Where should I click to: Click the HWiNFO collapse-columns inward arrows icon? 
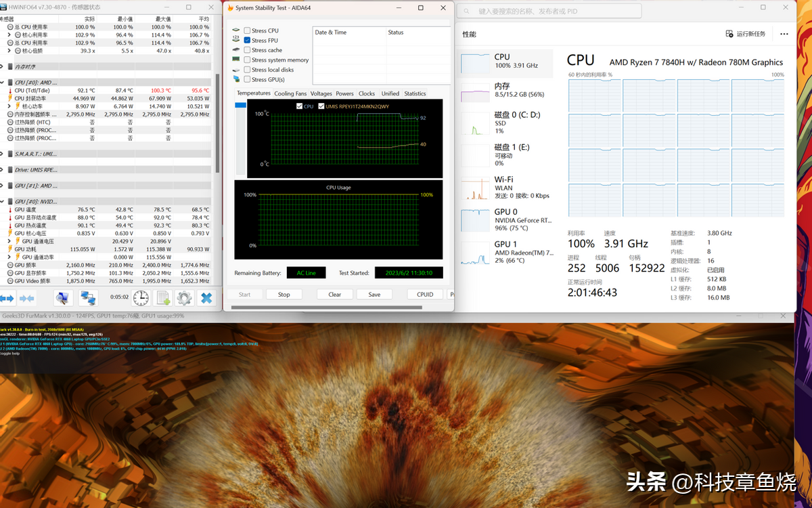[27, 298]
